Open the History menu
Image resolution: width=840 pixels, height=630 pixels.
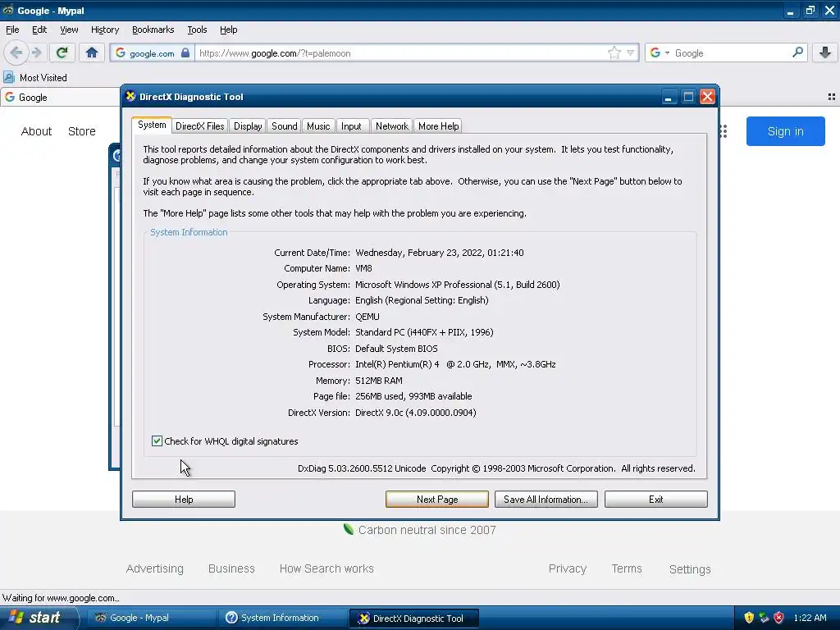tap(104, 30)
